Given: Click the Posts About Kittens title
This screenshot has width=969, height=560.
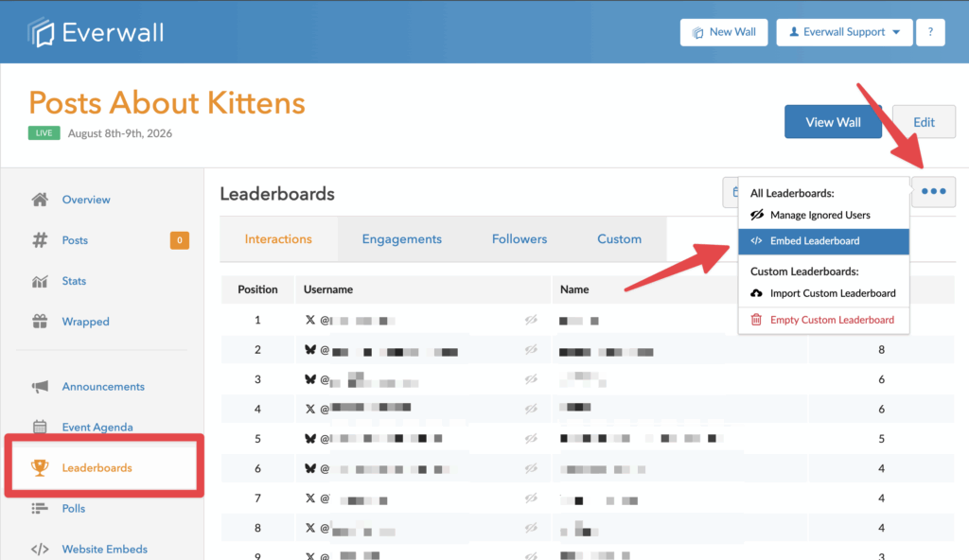Looking at the screenshot, I should (167, 102).
